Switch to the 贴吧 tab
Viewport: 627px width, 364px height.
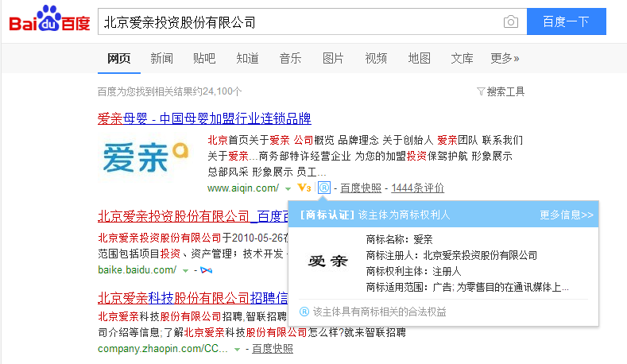[x=204, y=58]
